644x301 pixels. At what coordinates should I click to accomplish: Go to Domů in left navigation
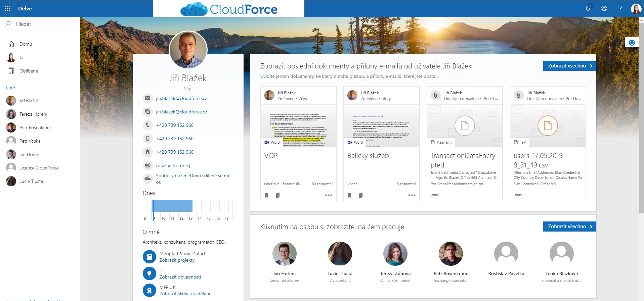tap(26, 44)
